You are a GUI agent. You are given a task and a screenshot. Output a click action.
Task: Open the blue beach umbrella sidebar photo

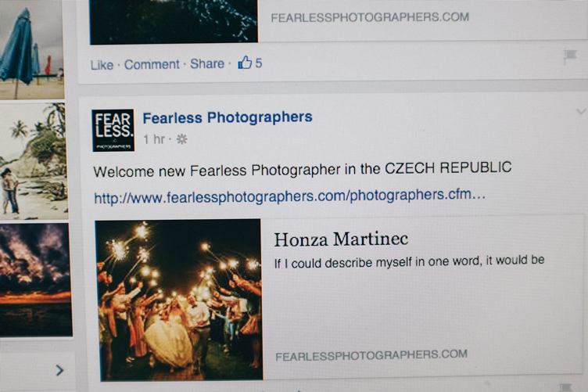click(31, 52)
